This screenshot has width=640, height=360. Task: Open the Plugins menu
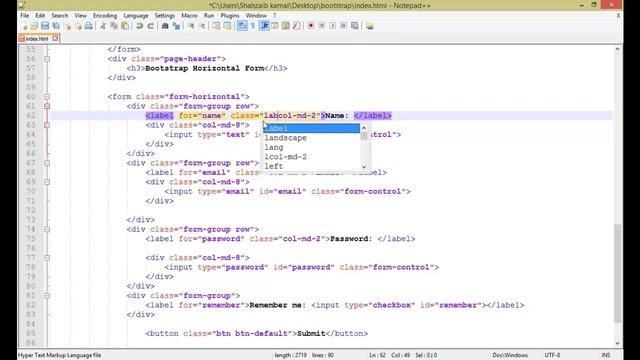[x=230, y=16]
